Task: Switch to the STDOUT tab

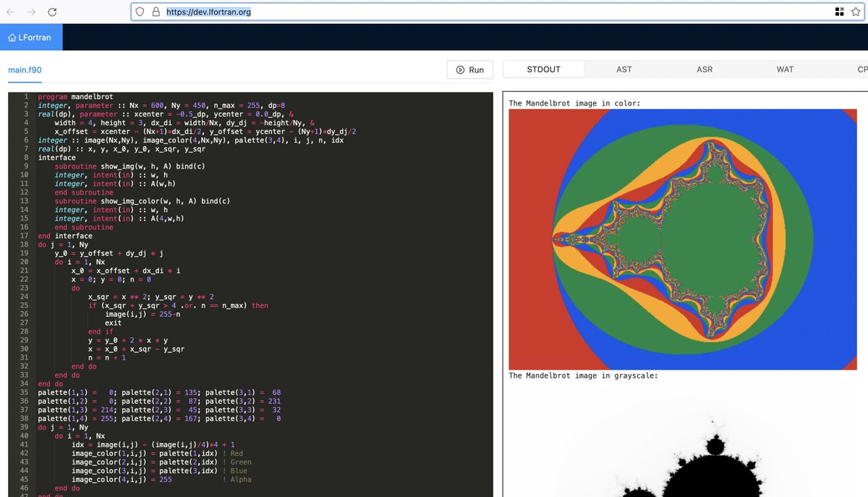Action: (x=543, y=69)
